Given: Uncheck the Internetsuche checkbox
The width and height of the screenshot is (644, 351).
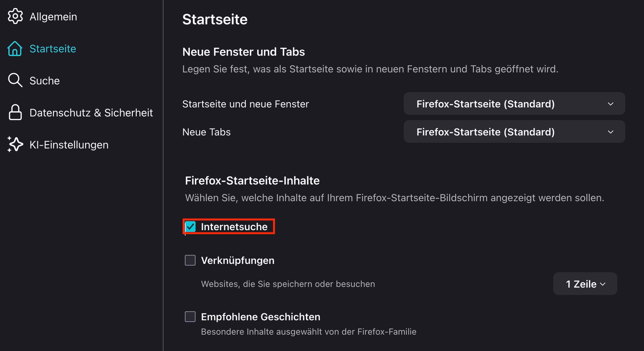Looking at the screenshot, I should [191, 227].
